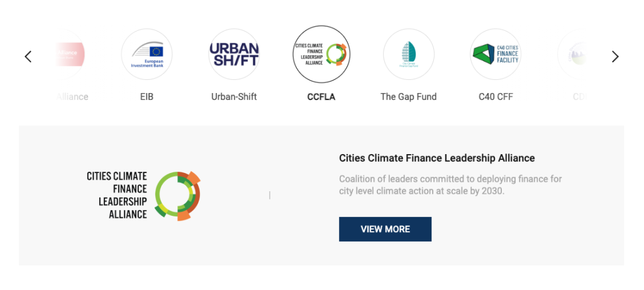Select the C40 Cities Finance Facility logo
Image resolution: width=644 pixels, height=290 pixels.
496,55
